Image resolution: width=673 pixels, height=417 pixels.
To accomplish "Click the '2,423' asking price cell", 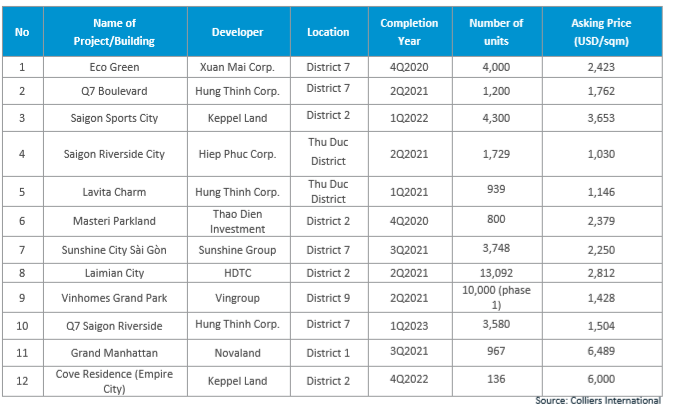I will (x=602, y=67).
